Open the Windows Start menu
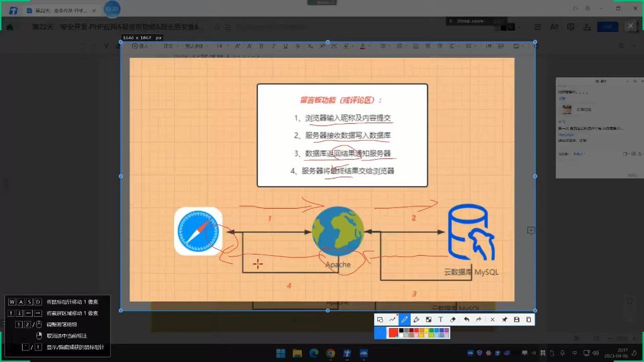Viewport: 644px width, 362px height. [x=281, y=353]
